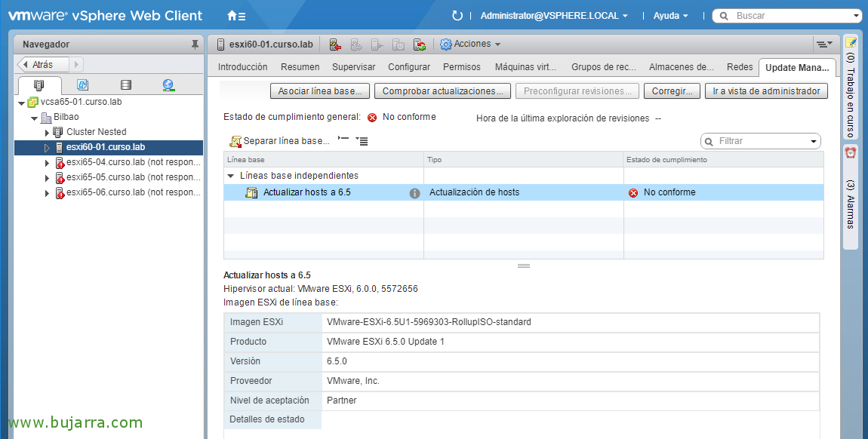868x439 pixels.
Task: Pin the Navegador panel
Action: (194, 45)
